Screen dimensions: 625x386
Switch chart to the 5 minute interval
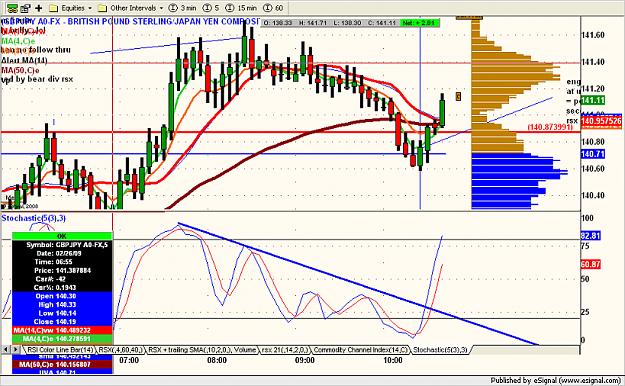coord(211,8)
